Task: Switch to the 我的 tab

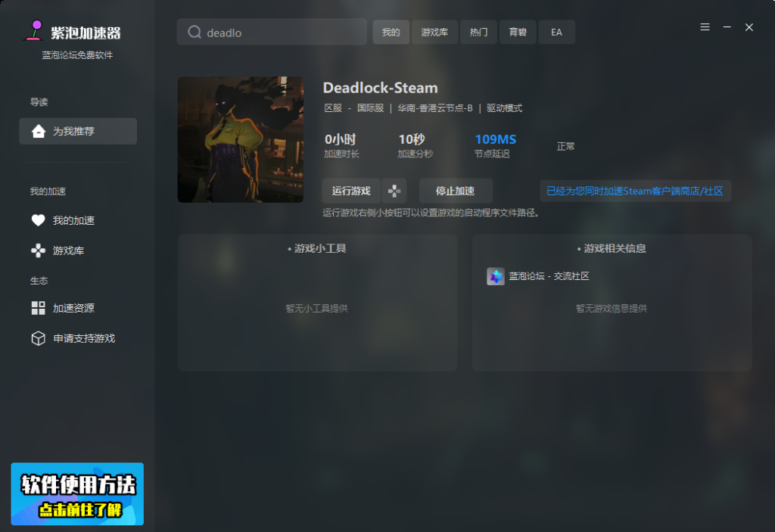Action: click(391, 32)
